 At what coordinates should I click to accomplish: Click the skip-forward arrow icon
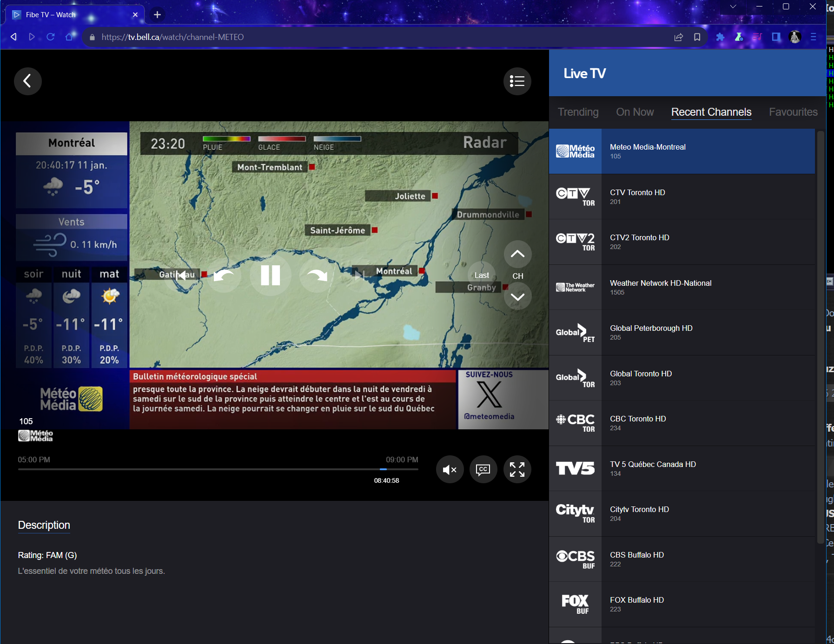[x=317, y=276]
